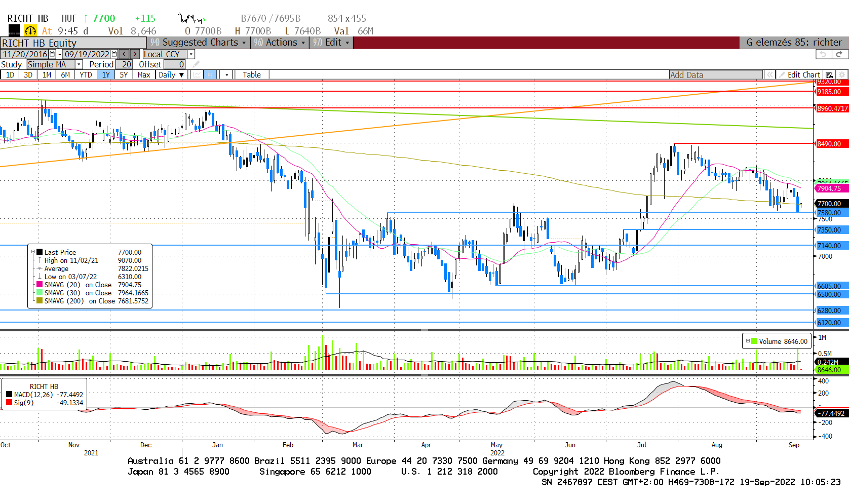Click the end date field 09/19/2022
Screen dimensions: 849x504
[87, 54]
